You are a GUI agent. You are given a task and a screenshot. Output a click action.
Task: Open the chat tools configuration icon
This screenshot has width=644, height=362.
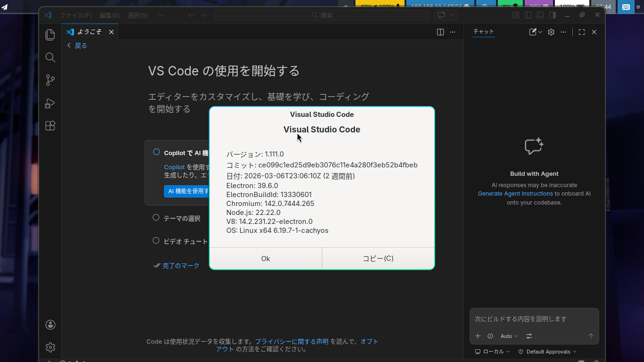(529, 336)
